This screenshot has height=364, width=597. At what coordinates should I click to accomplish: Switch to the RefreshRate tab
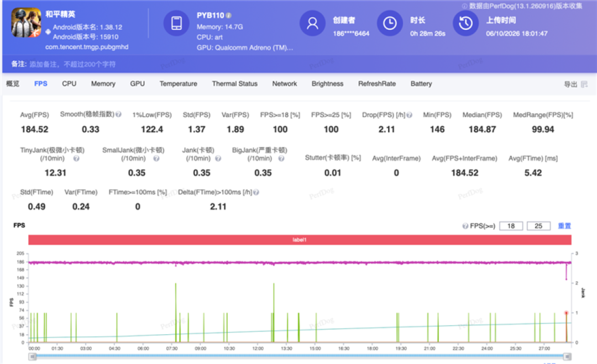377,83
